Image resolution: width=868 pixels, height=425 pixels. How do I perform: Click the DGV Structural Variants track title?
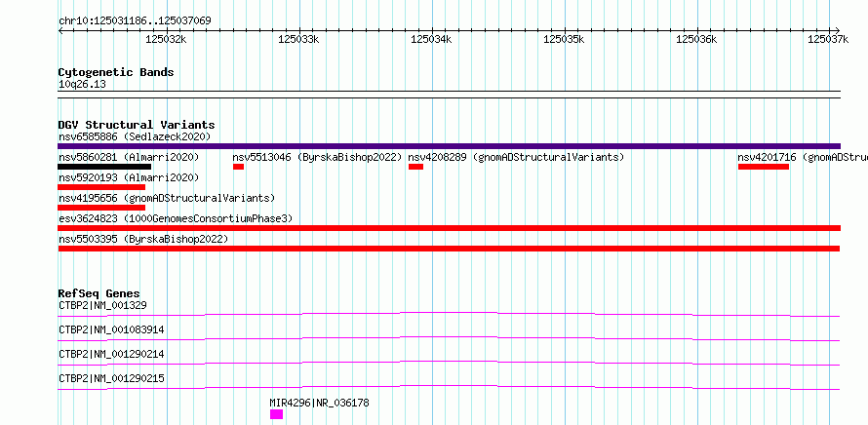[x=137, y=125]
